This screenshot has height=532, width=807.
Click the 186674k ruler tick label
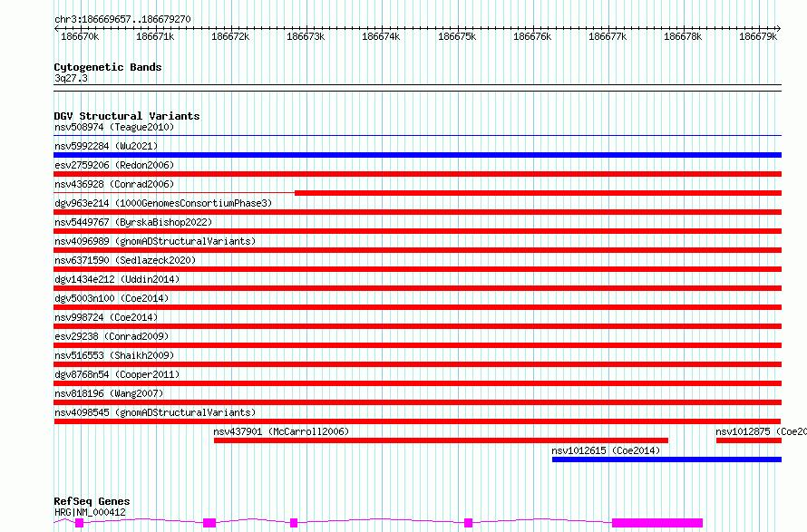381,36
